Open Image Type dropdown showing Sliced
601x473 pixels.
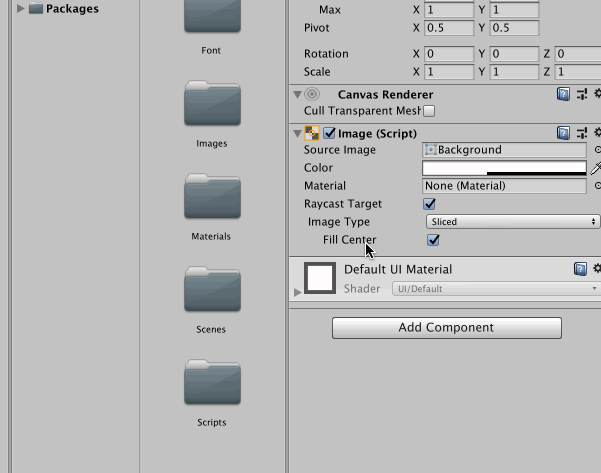[x=512, y=222]
